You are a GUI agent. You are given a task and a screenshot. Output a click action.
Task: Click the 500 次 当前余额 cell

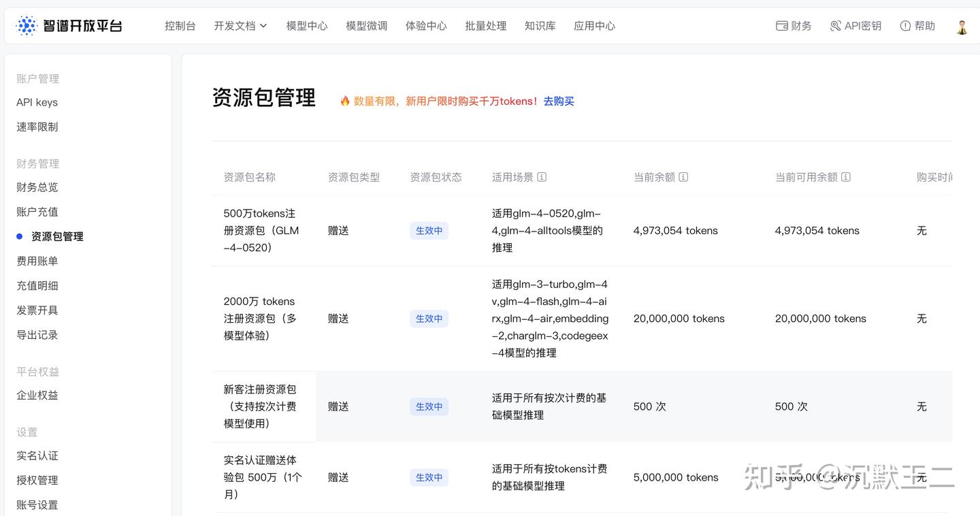coord(650,406)
